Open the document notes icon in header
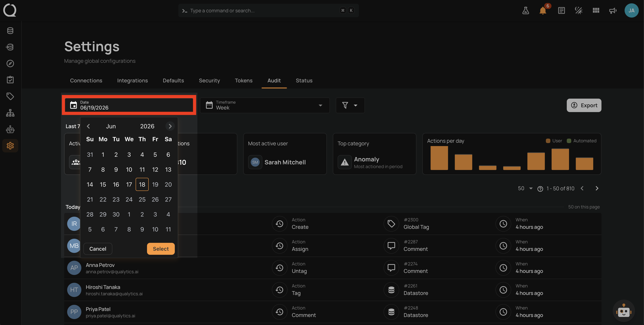This screenshot has height=325, width=644. (x=561, y=10)
